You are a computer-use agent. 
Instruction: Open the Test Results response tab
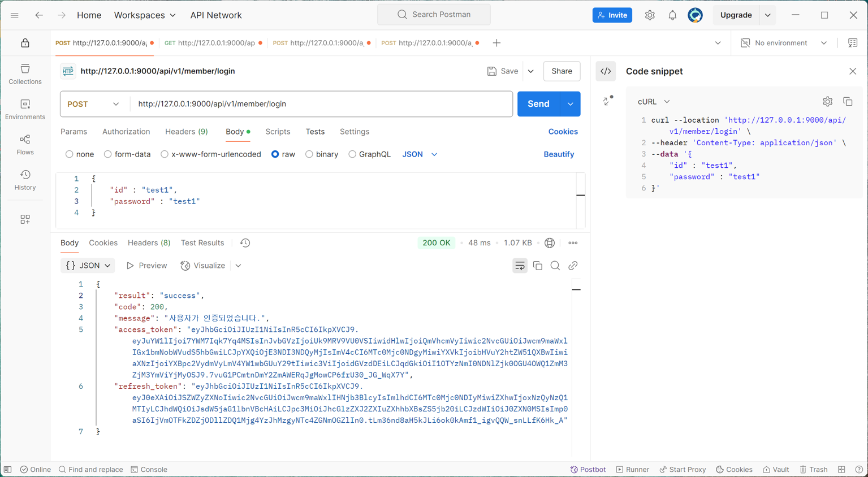(x=202, y=243)
